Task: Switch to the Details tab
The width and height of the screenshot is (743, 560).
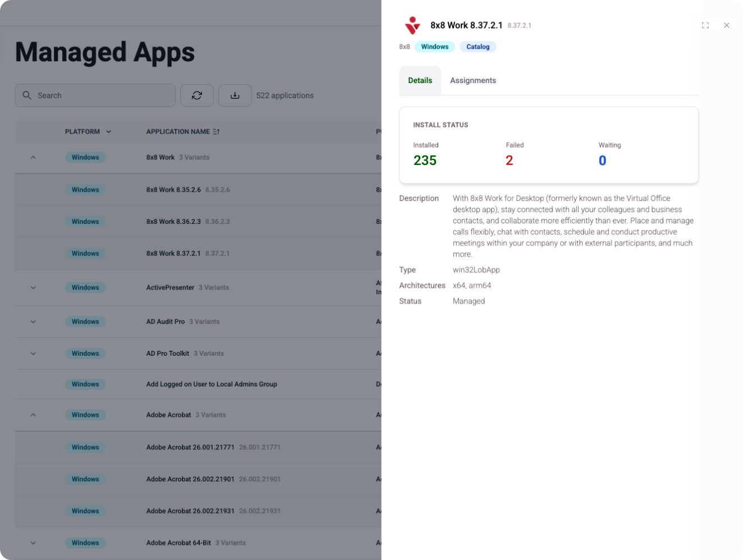Action: pos(420,80)
